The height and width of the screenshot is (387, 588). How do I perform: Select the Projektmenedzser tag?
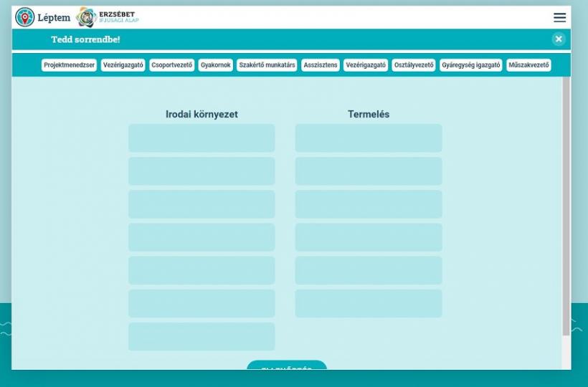(x=69, y=65)
